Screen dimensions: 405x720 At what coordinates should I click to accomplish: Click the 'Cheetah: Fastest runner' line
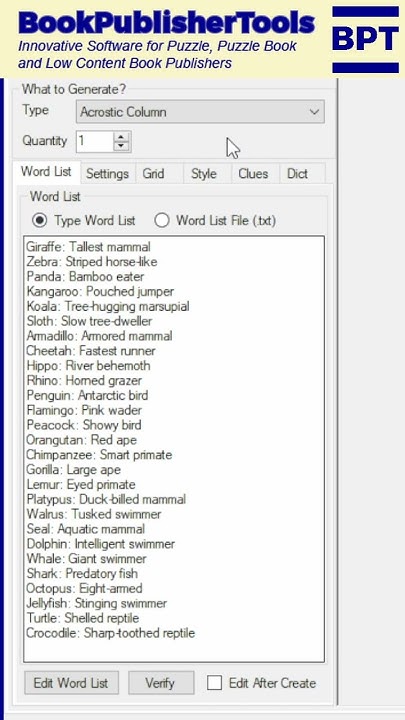(90, 351)
